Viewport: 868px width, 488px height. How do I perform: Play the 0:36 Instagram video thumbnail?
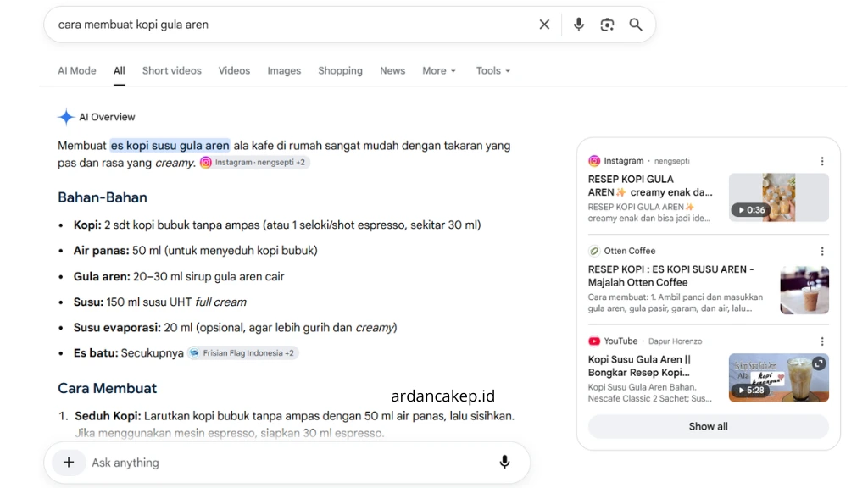[x=778, y=197]
